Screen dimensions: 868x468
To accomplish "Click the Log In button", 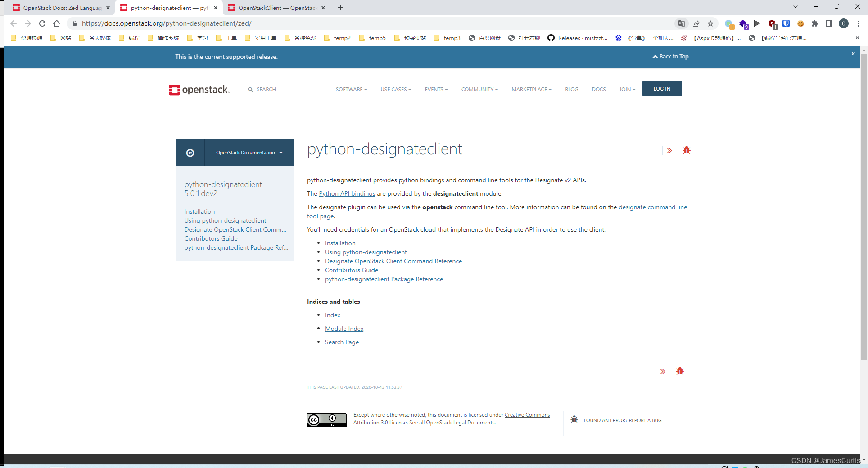I will pyautogui.click(x=662, y=89).
